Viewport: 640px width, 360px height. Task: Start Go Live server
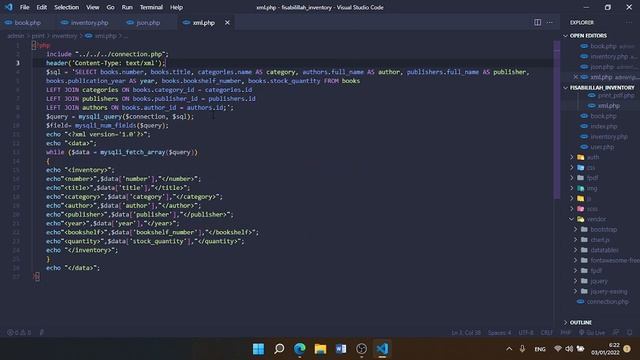tap(592, 333)
